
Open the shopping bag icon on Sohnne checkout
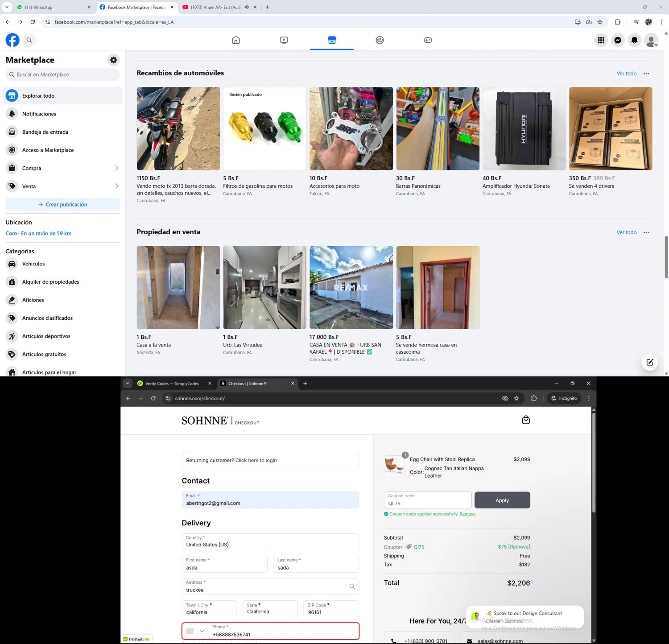click(x=526, y=420)
